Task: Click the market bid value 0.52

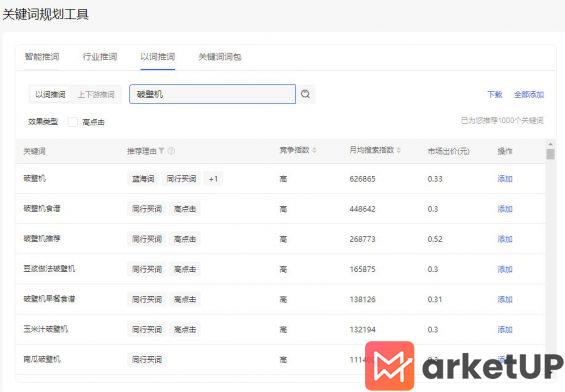Action: pos(435,239)
